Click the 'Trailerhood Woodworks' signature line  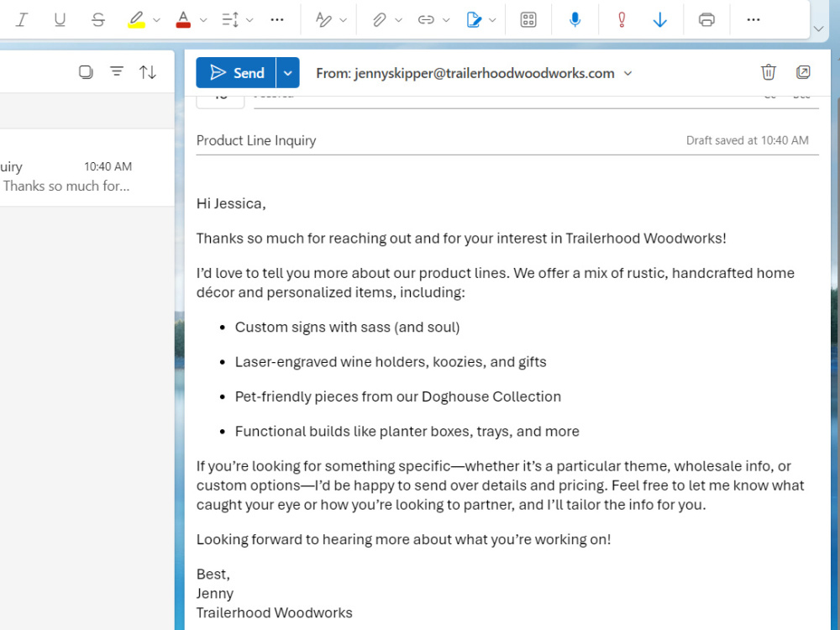[275, 613]
